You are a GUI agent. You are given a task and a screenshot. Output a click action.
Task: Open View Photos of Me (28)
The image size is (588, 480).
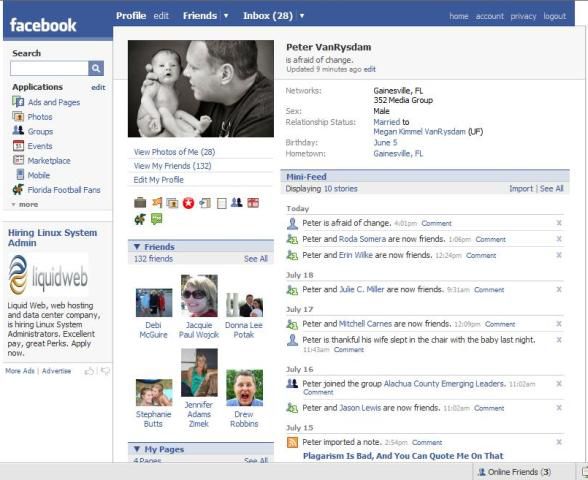click(174, 152)
